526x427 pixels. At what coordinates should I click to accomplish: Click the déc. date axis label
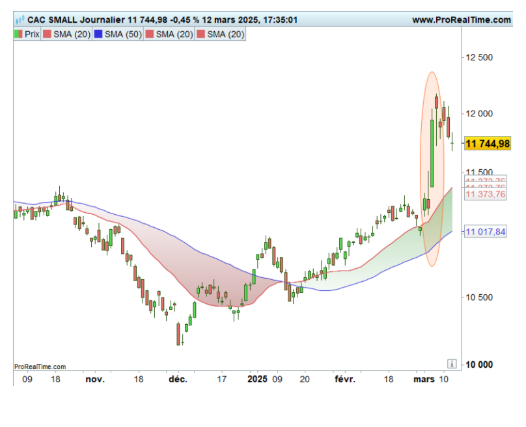tap(178, 379)
